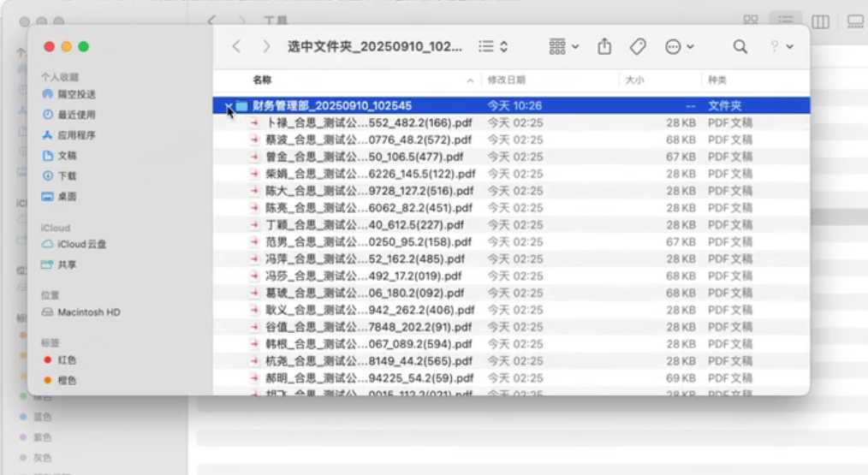This screenshot has width=868, height=475.
Task: Select the 橙色 tag in sidebar
Action: point(67,380)
